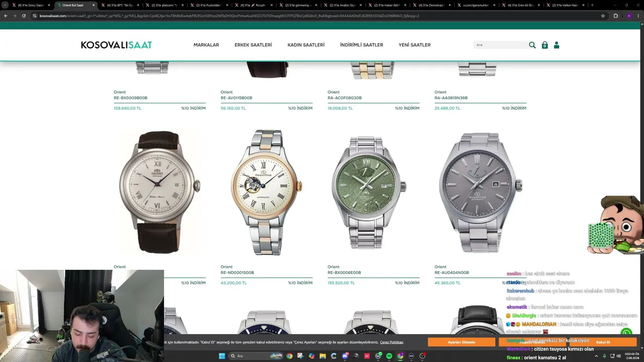This screenshot has height=362, width=644.
Task: Open product link RE-ND0001S00B
Action: [237, 273]
